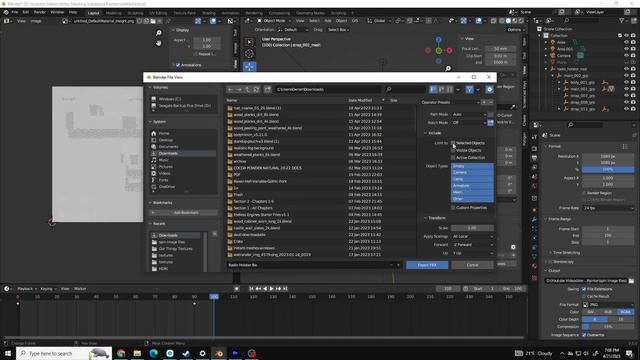Enable Visible Objects limit checkbox
The height and width of the screenshot is (360, 640).
point(453,150)
